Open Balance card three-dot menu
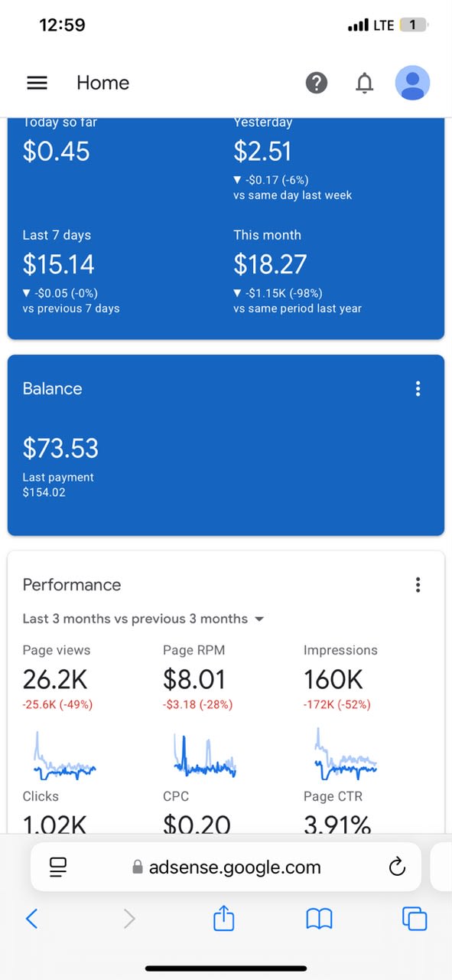The width and height of the screenshot is (452, 980). click(x=418, y=389)
